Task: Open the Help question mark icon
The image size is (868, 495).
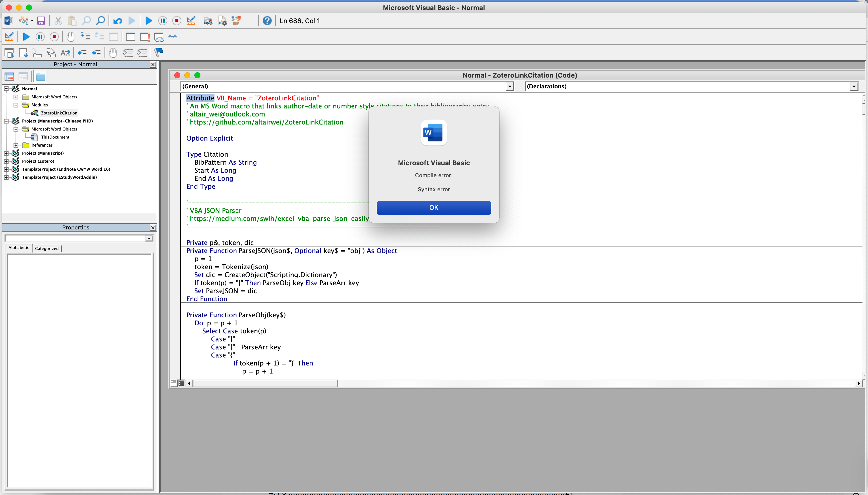Action: tap(267, 21)
